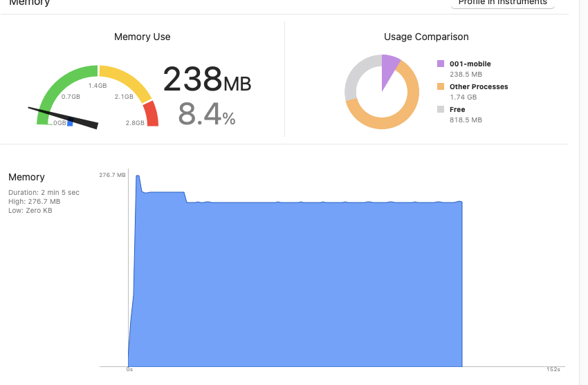This screenshot has width=588, height=385.
Task: Click the 276.7 MB label on the graph axis
Action: coord(112,176)
